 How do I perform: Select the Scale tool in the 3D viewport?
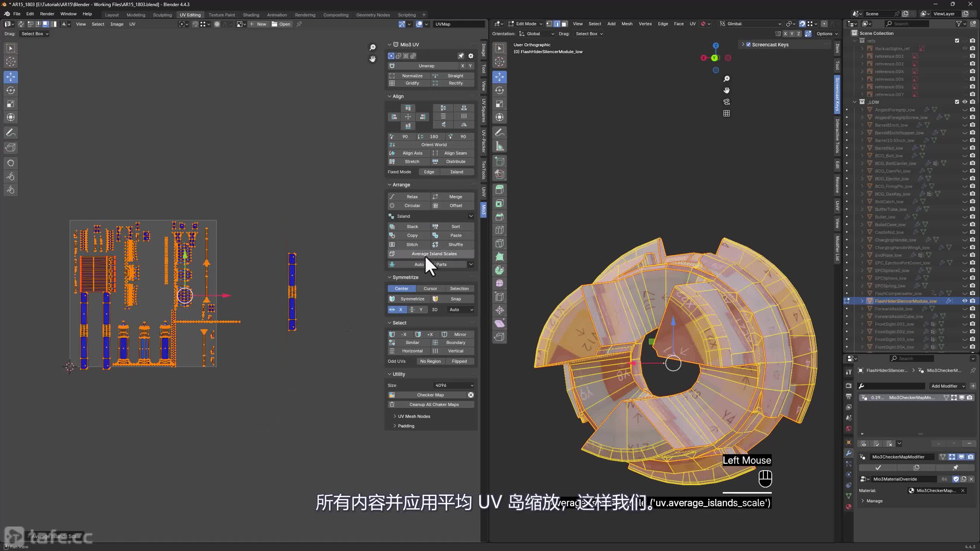(x=500, y=104)
